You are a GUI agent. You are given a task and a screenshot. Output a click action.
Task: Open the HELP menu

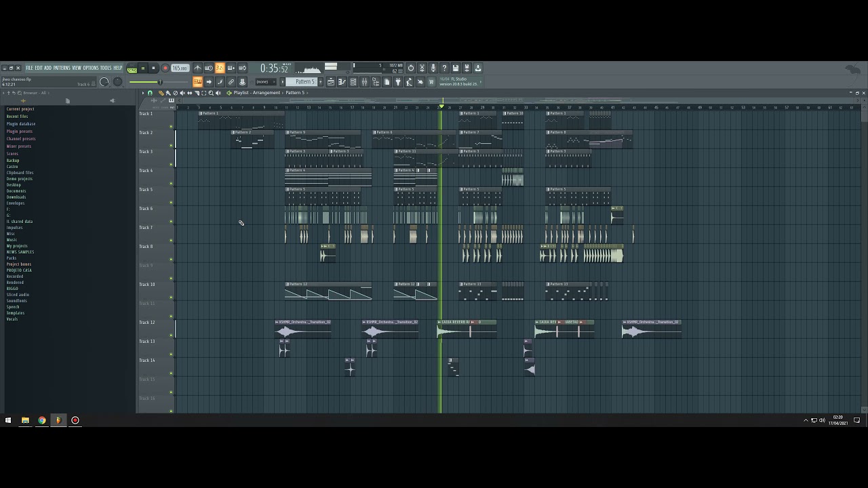(118, 68)
